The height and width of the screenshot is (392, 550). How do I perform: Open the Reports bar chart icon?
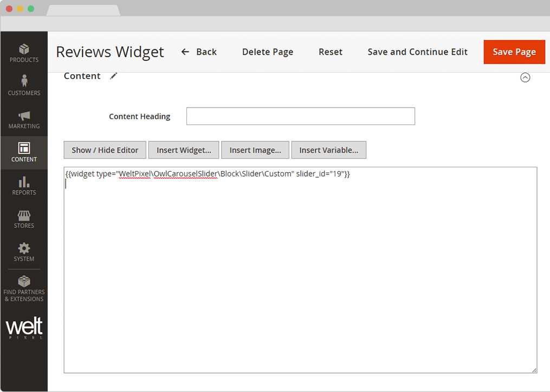point(24,182)
